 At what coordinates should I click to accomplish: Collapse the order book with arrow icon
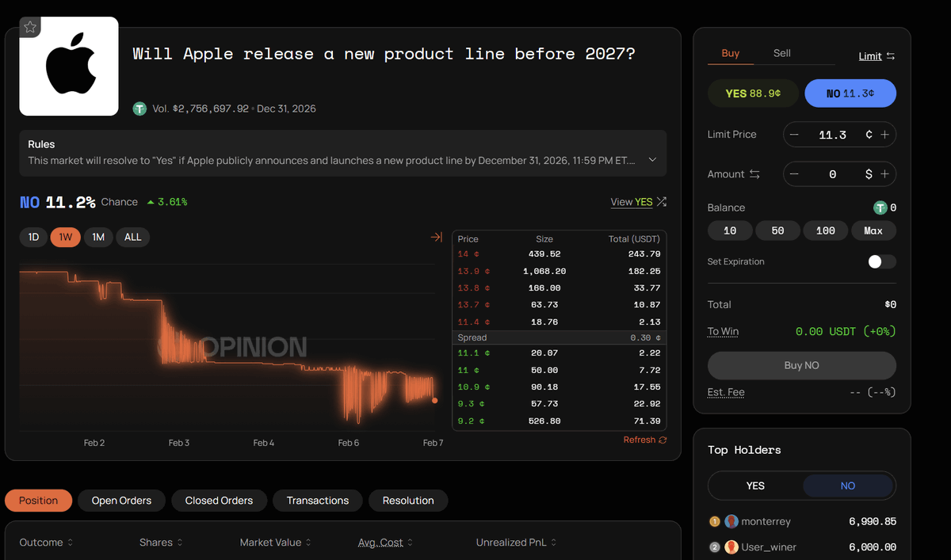(436, 237)
